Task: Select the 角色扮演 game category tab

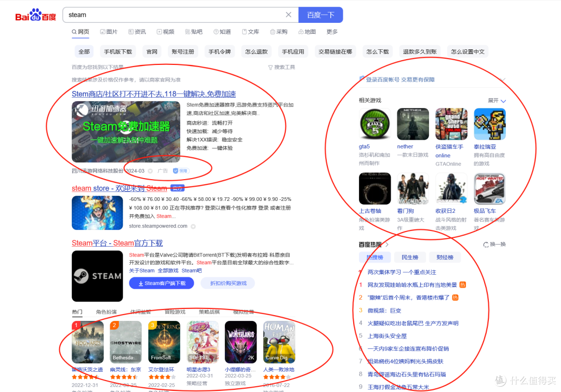Action: click(106, 312)
